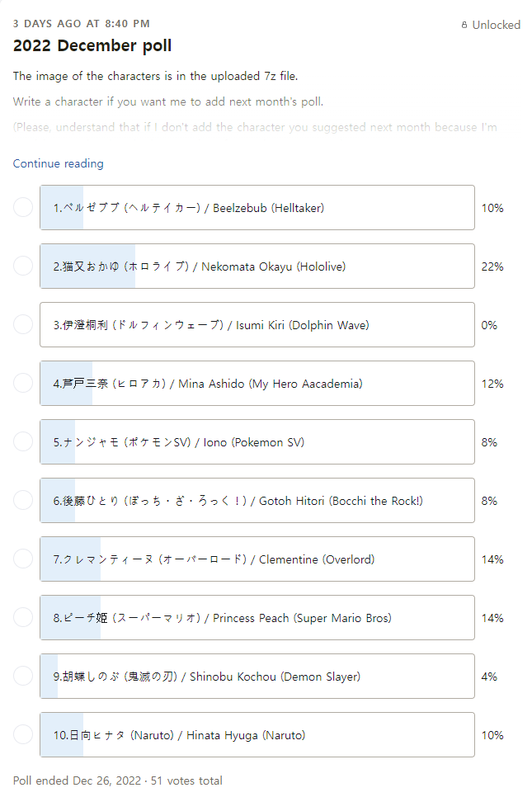Click the Princess Peach poll option bar

coord(257,617)
